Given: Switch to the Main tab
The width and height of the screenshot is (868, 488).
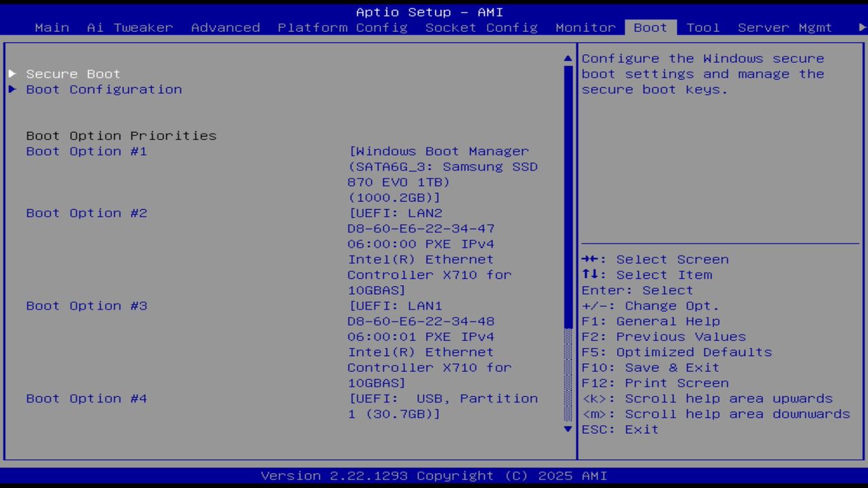Looking at the screenshot, I should [x=52, y=27].
